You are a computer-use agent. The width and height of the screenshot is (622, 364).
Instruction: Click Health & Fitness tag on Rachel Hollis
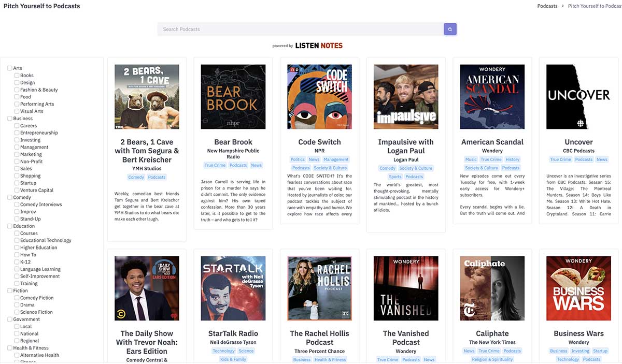(x=330, y=360)
